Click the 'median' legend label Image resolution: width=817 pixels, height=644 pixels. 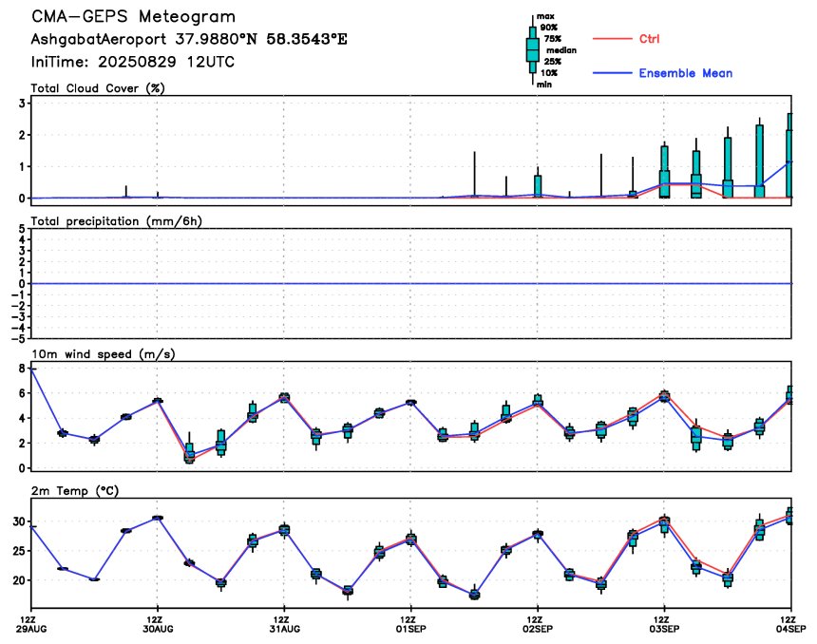561,50
